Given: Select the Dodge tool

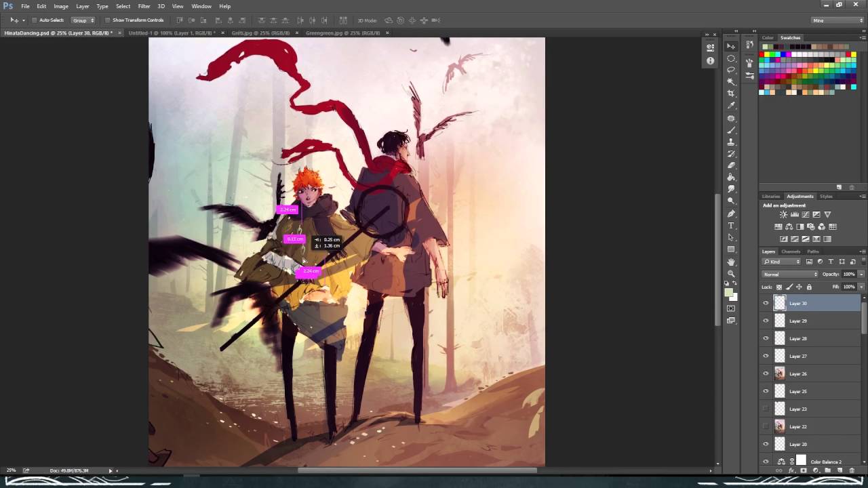Looking at the screenshot, I should pyautogui.click(x=731, y=201).
